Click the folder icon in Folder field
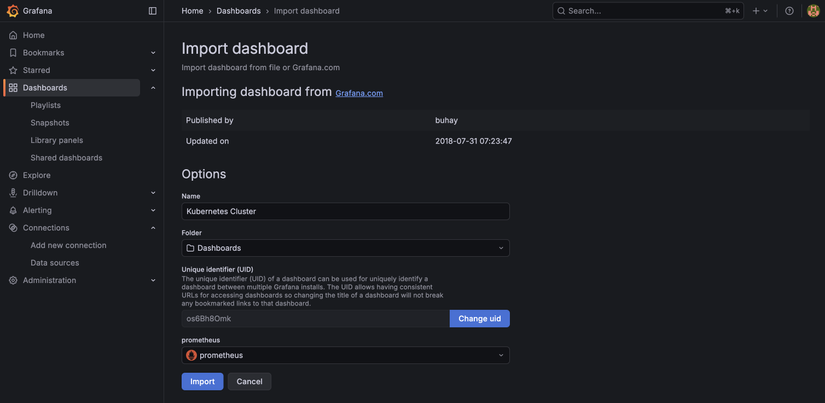 point(190,248)
